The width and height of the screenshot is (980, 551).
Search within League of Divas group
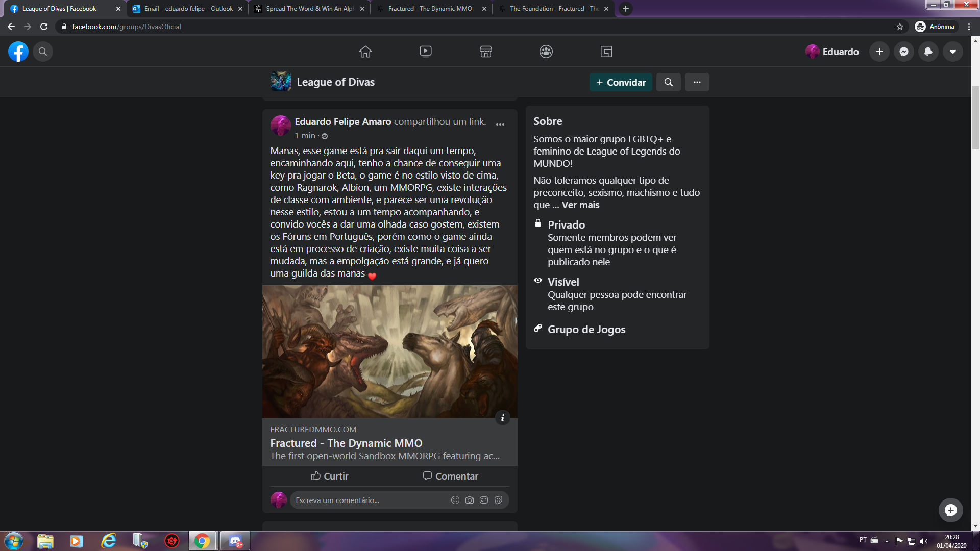(x=669, y=82)
